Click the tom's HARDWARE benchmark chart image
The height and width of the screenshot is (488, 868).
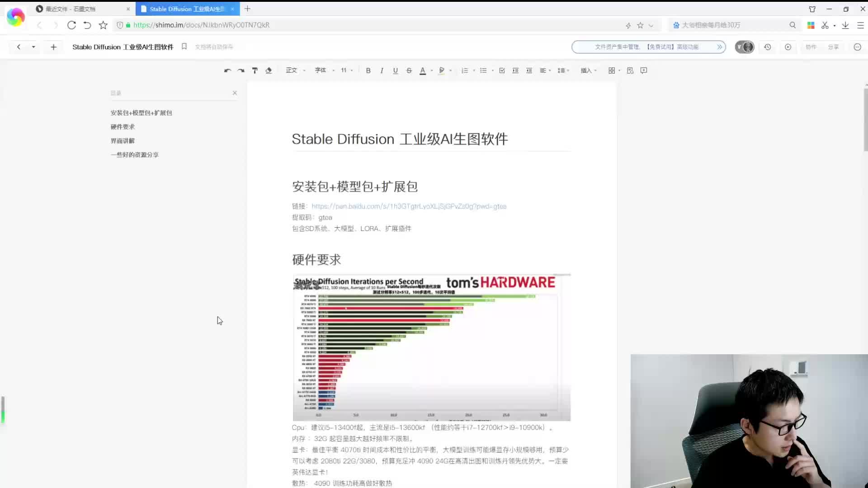pyautogui.click(x=432, y=347)
